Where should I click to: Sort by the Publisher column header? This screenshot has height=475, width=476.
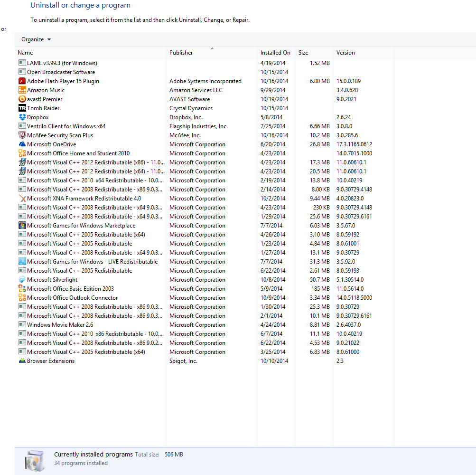tap(212, 53)
